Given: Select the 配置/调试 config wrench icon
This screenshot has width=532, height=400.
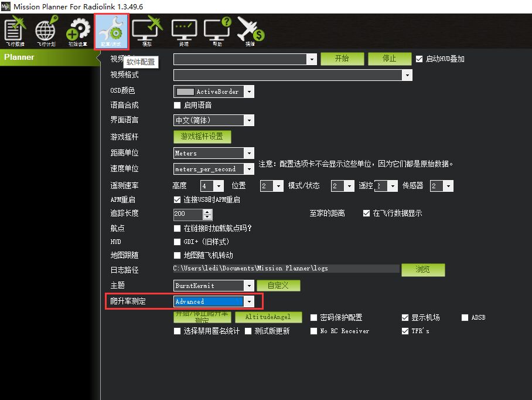Looking at the screenshot, I should click(x=111, y=31).
